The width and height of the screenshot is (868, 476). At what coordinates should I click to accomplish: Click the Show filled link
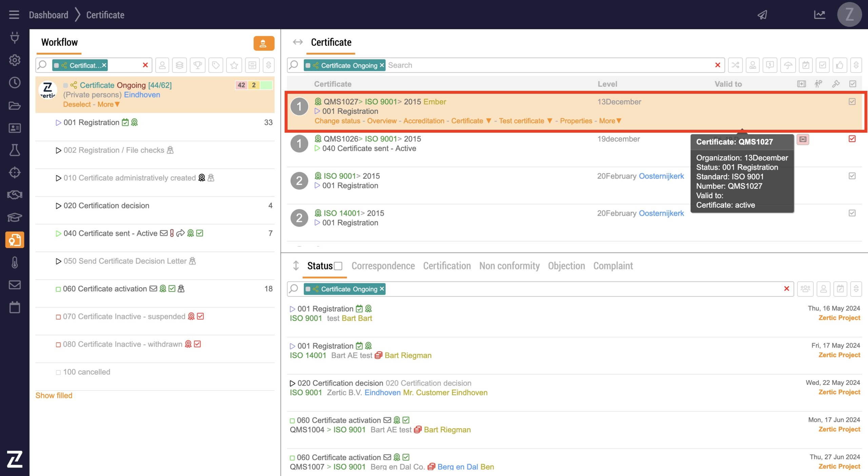(x=54, y=395)
